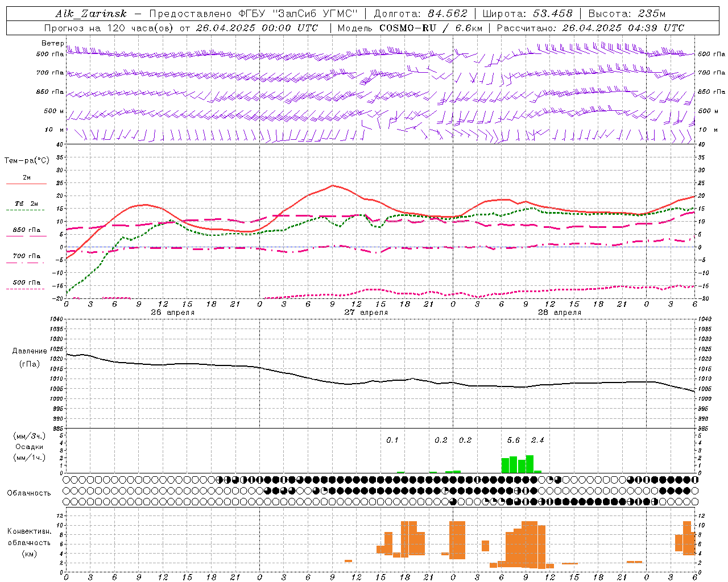Image resolution: width=728 pixels, height=582 pixels.
Task: Click the 'Конвективн.' convective cloud label
Action: tap(29, 531)
